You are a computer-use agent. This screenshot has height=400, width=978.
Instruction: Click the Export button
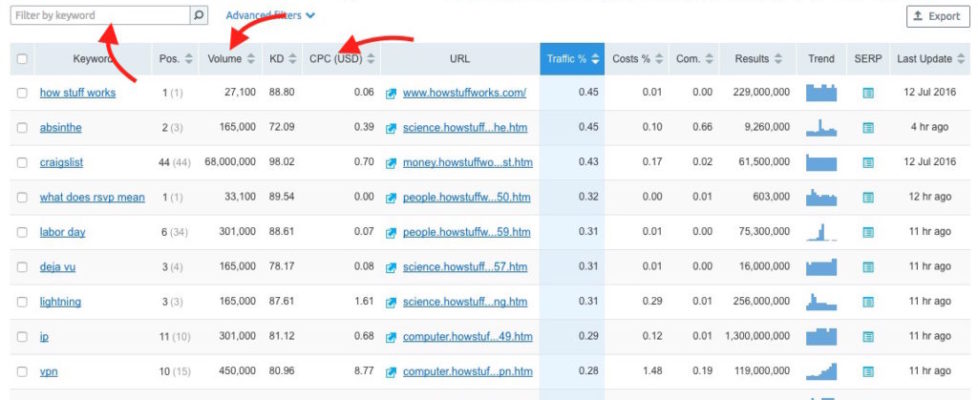(937, 16)
